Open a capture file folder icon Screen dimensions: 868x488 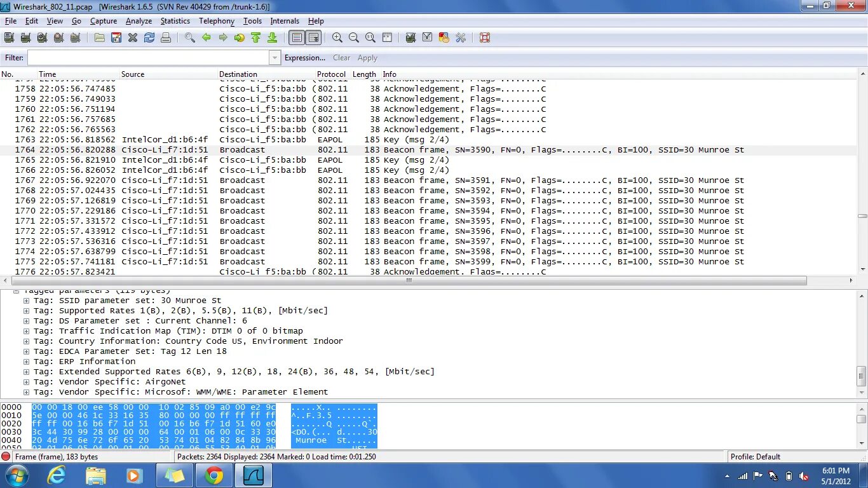click(x=100, y=38)
